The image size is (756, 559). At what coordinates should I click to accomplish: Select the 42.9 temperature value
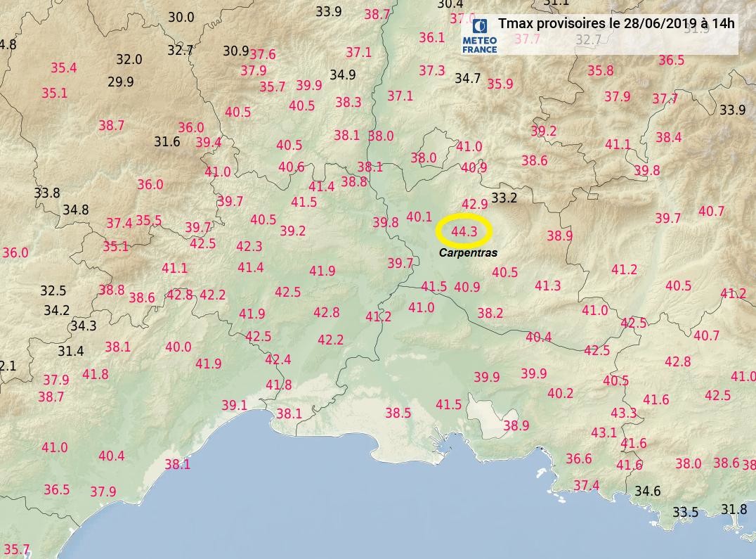(475, 204)
